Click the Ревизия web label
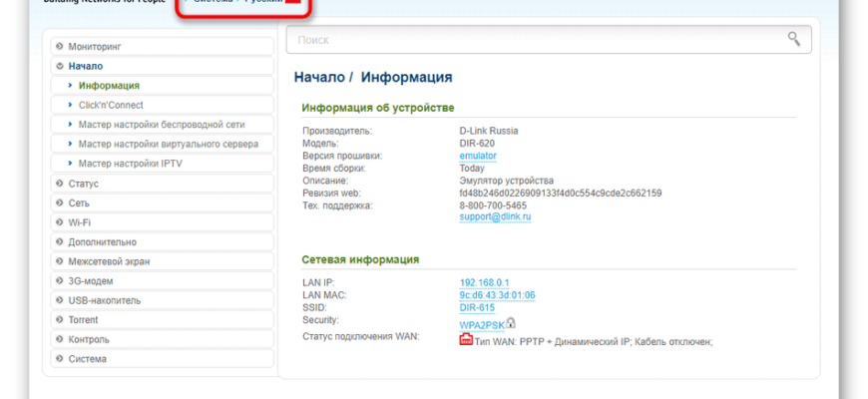 pyautogui.click(x=331, y=194)
